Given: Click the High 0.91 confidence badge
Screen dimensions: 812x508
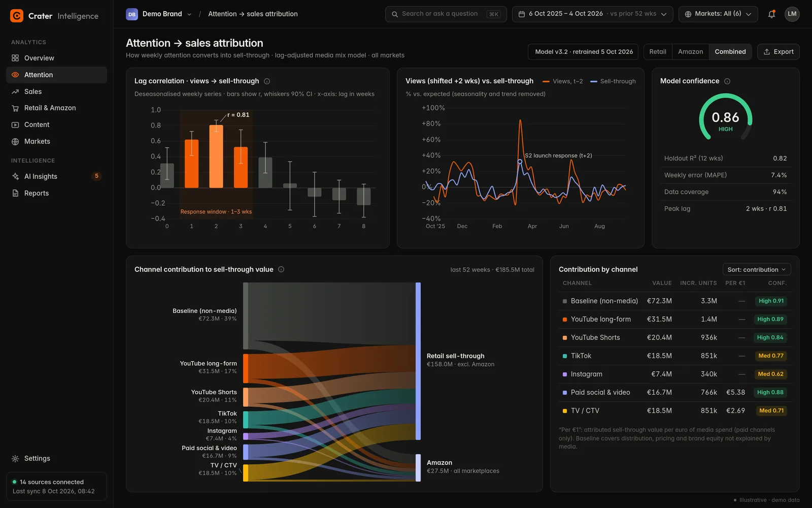Looking at the screenshot, I should coord(771,301).
